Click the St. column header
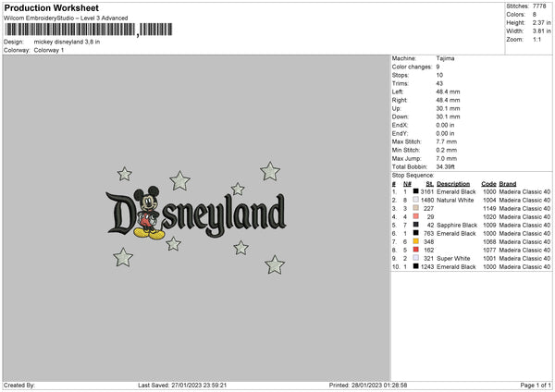555x392 pixels. click(x=430, y=184)
